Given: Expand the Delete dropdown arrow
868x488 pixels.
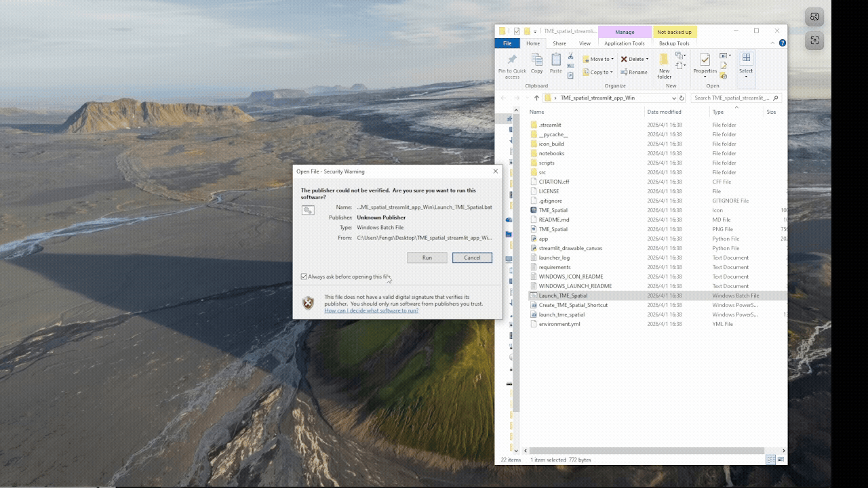Looking at the screenshot, I should click(647, 59).
